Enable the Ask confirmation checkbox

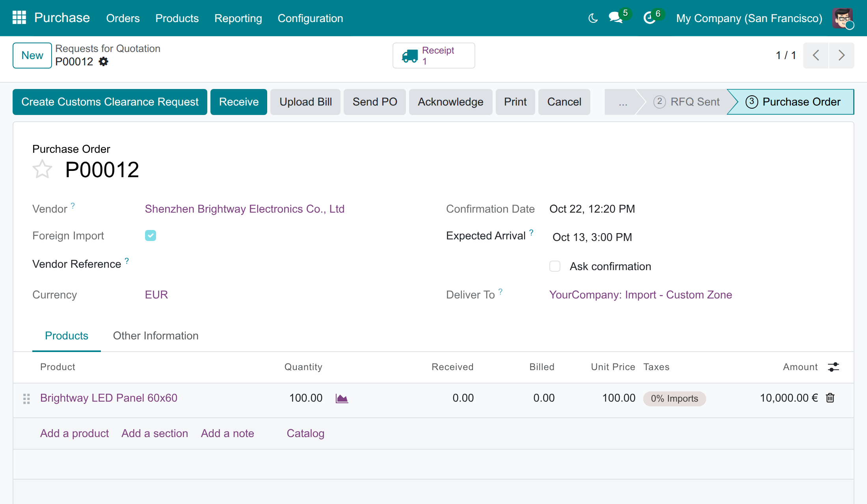(555, 266)
